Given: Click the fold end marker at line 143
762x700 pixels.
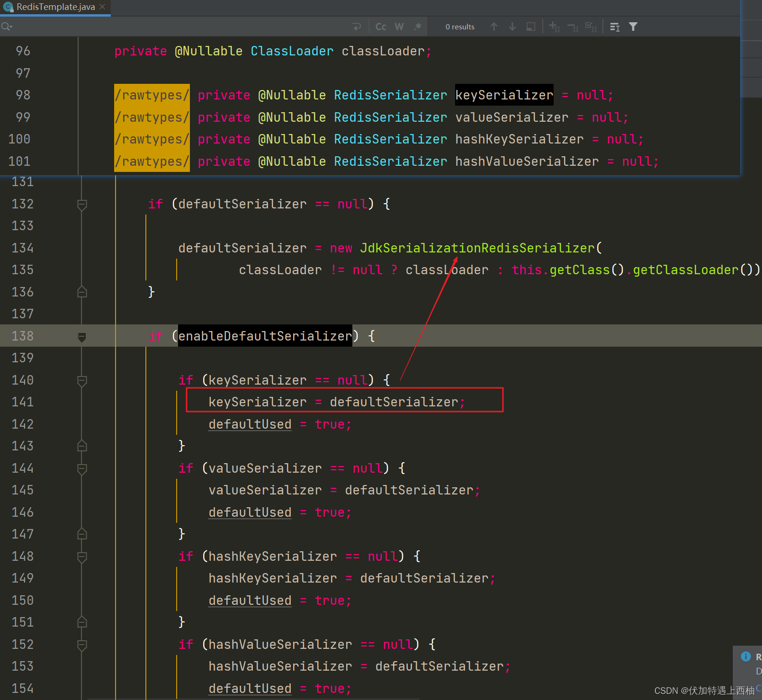Looking at the screenshot, I should [x=82, y=446].
